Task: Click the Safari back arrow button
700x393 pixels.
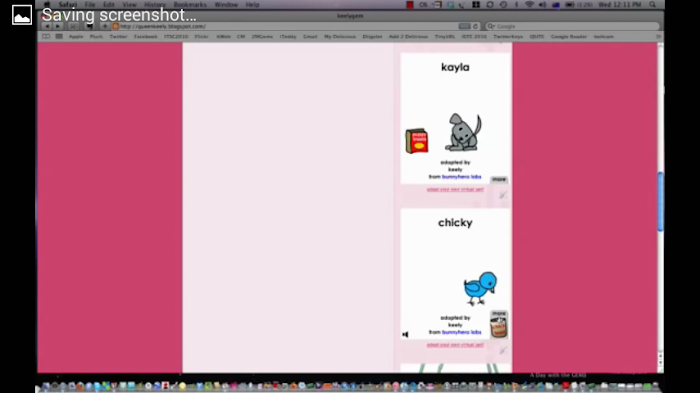Action: [x=47, y=26]
